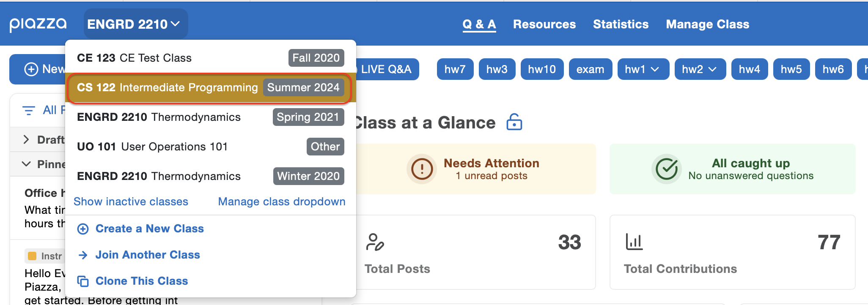This screenshot has width=868, height=305.
Task: Click the Winter 2020 term badge
Action: coord(308,176)
